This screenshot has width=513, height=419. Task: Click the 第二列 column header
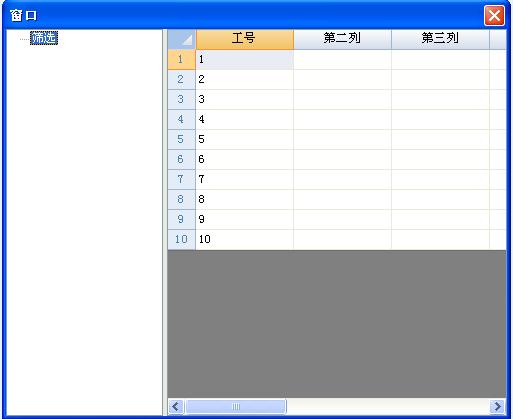coord(342,40)
